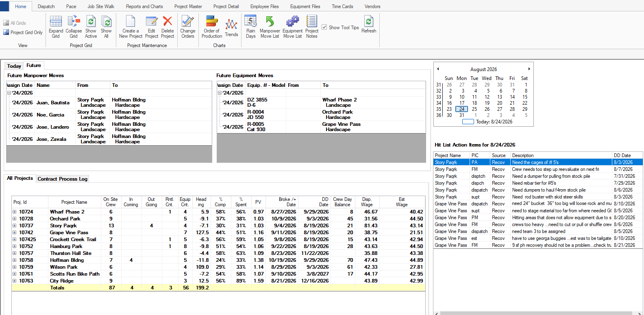
Task: Click the Collapse Grid icon
Action: [x=74, y=27]
